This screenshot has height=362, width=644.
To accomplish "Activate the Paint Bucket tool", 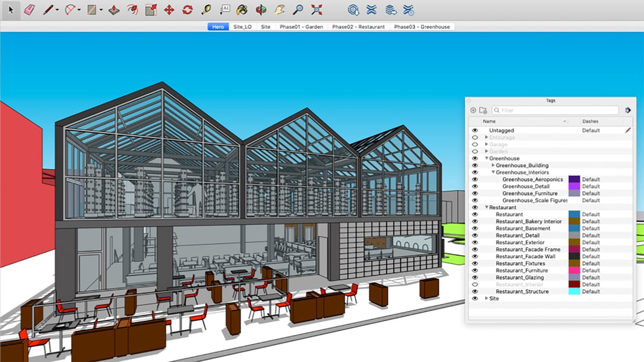I will [242, 10].
